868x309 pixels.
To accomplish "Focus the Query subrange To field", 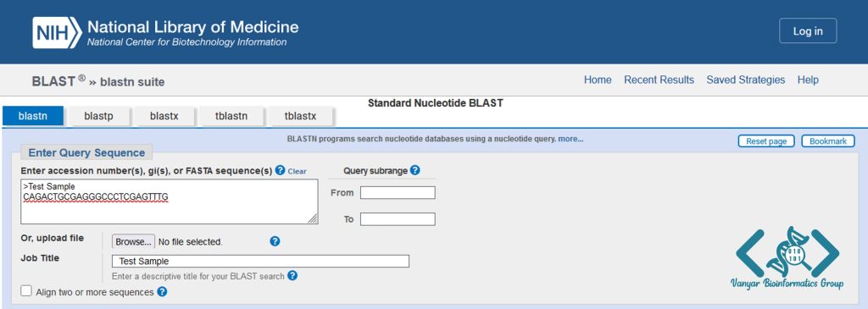I will tap(398, 219).
